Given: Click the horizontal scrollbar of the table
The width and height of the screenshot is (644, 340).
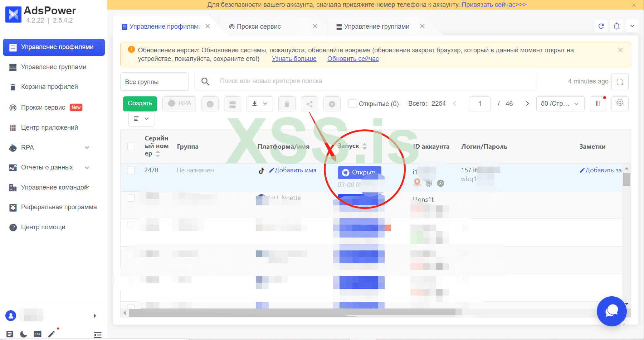Looking at the screenshot, I should pos(293,312).
